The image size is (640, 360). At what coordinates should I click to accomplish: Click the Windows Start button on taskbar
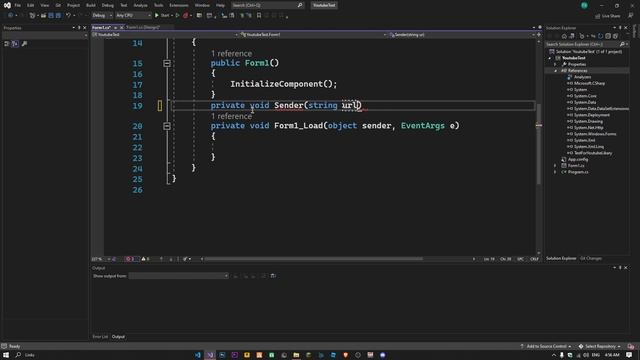coord(6,355)
